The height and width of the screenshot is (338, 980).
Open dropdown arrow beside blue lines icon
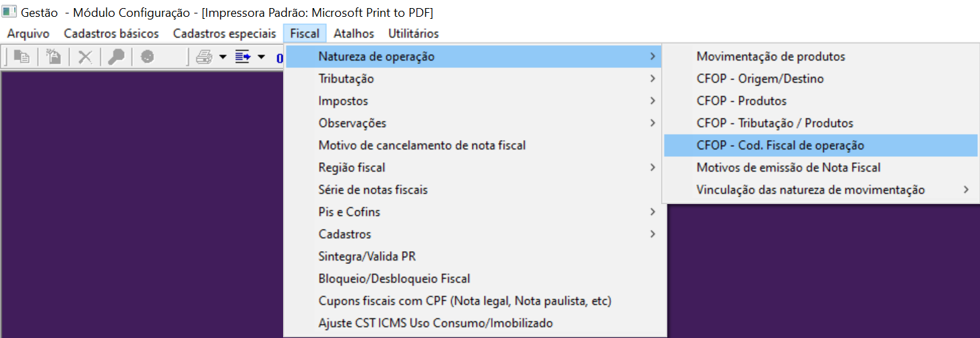click(262, 57)
